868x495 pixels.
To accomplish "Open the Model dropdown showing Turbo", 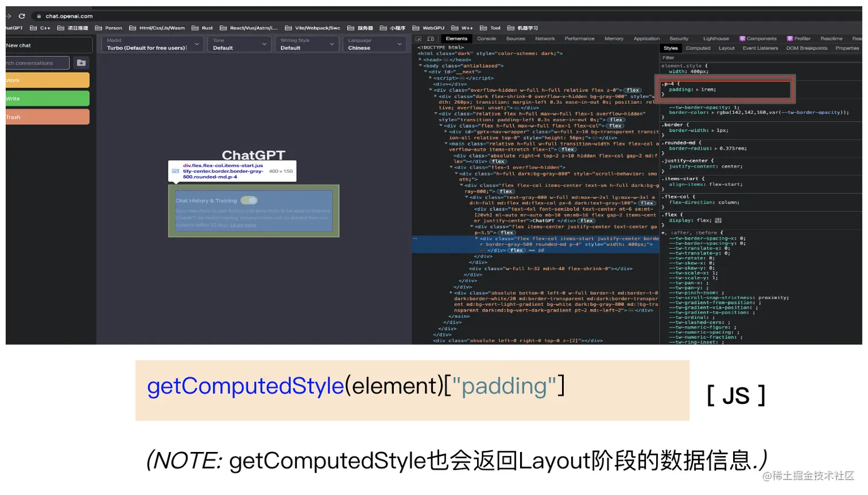I will pyautogui.click(x=152, y=44).
